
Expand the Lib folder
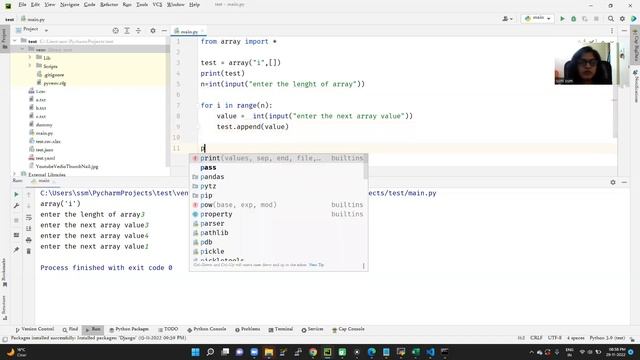click(30, 58)
